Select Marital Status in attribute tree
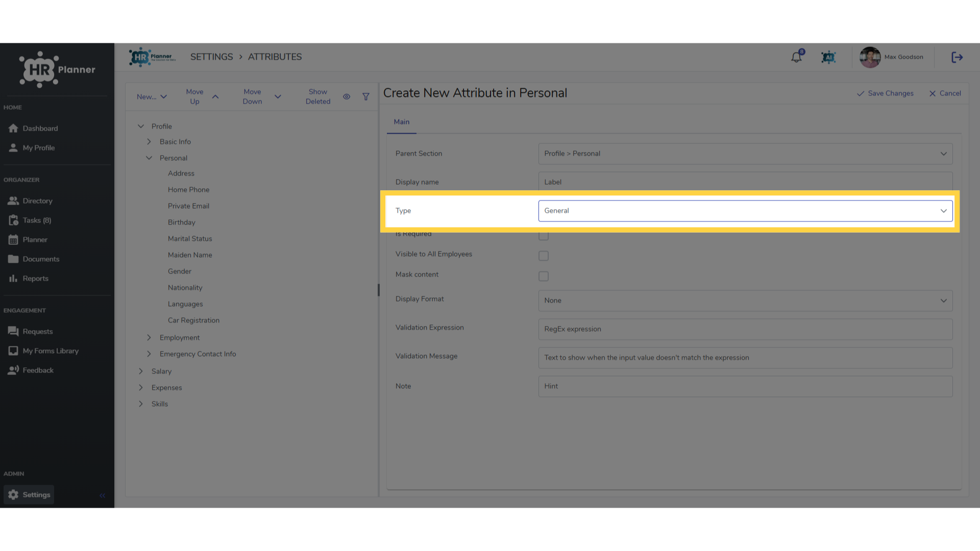Image resolution: width=980 pixels, height=551 pixels. pos(190,238)
